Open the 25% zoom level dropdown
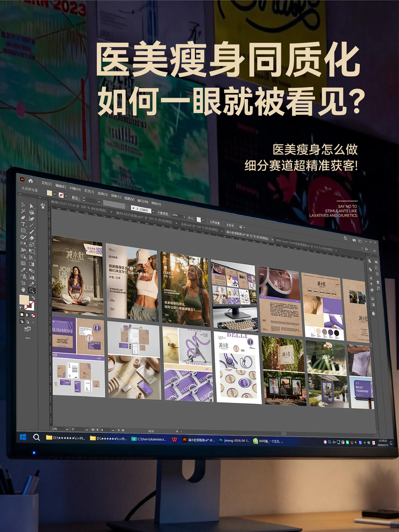 [x=67, y=429]
